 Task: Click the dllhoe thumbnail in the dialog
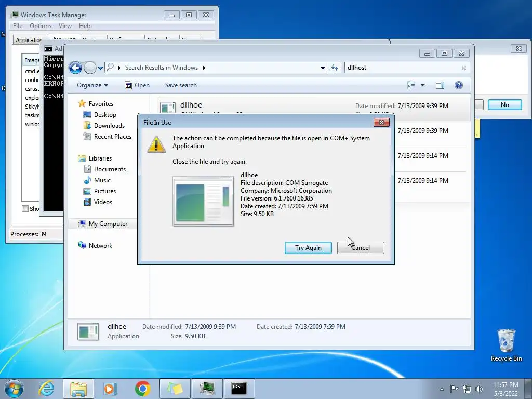(x=203, y=201)
